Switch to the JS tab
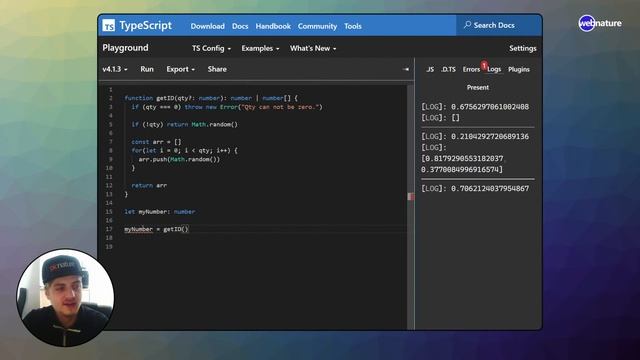This screenshot has height=360, width=640. coord(430,69)
